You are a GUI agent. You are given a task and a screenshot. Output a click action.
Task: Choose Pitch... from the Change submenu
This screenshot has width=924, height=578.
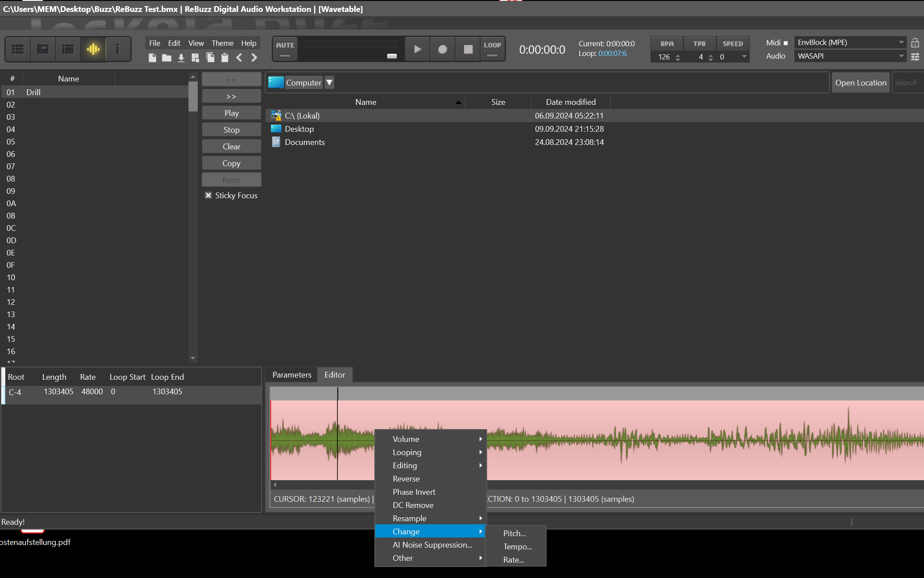click(516, 534)
